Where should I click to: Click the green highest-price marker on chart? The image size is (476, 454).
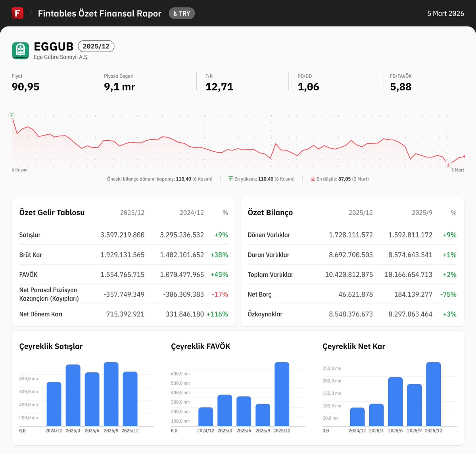pyautogui.click(x=12, y=115)
